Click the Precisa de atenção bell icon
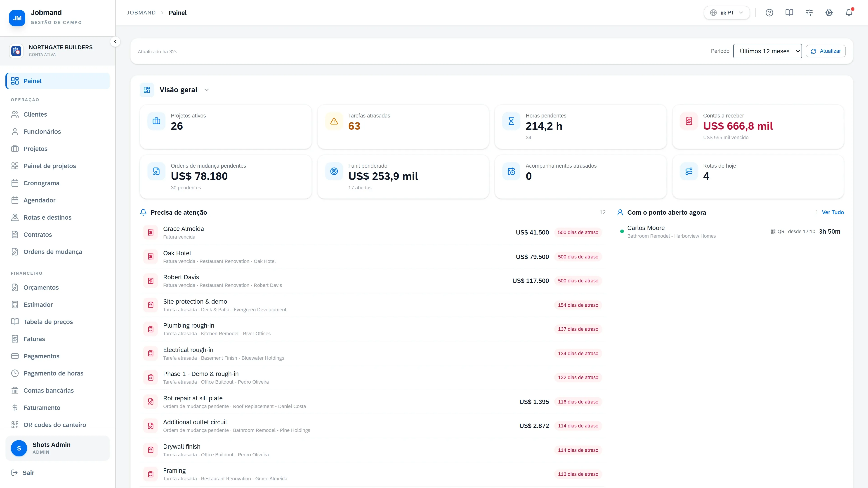 tap(143, 213)
